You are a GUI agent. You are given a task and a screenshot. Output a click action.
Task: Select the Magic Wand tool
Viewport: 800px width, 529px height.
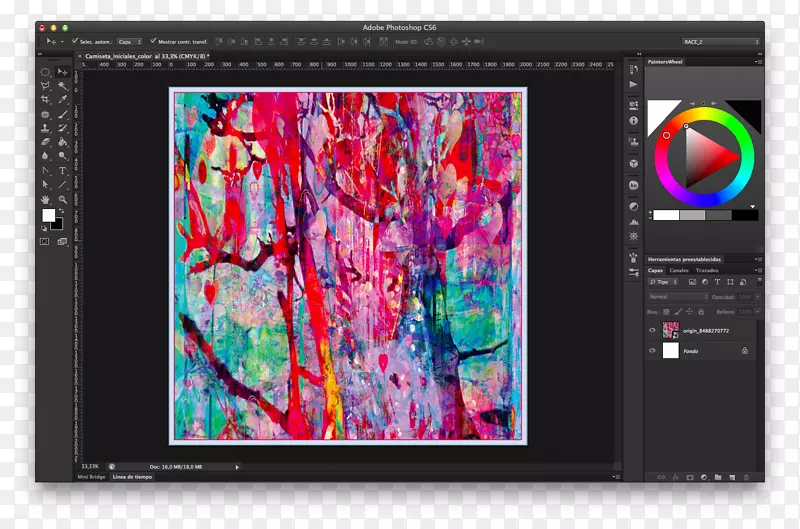click(x=62, y=86)
